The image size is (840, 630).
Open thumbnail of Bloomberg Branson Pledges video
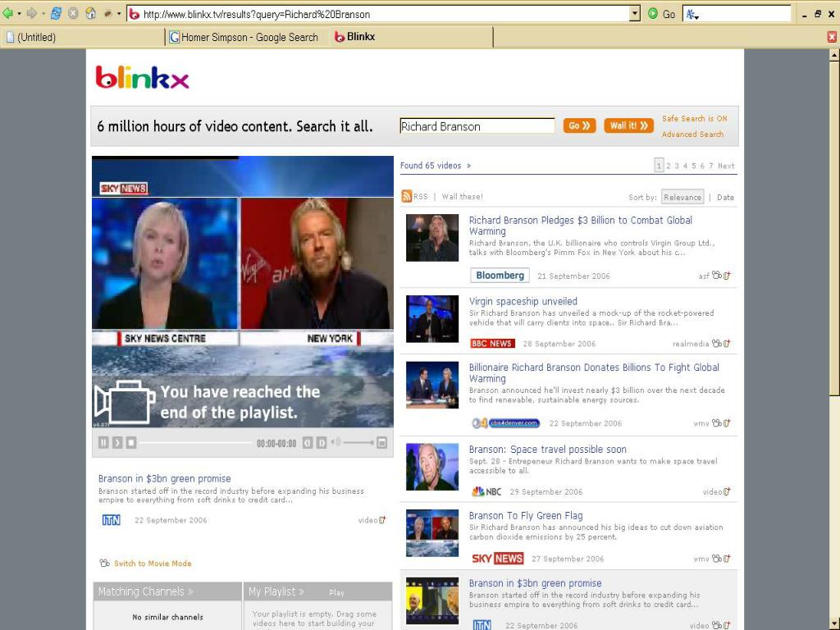431,237
